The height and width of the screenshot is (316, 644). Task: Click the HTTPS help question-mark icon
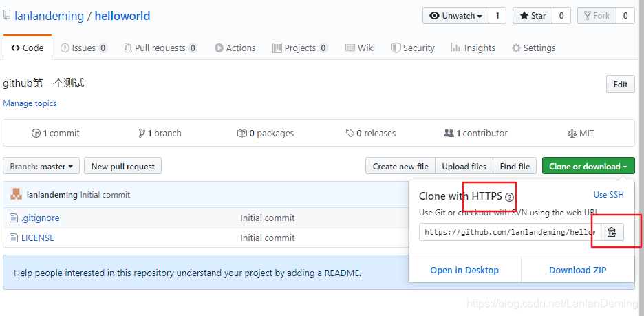[x=509, y=198]
